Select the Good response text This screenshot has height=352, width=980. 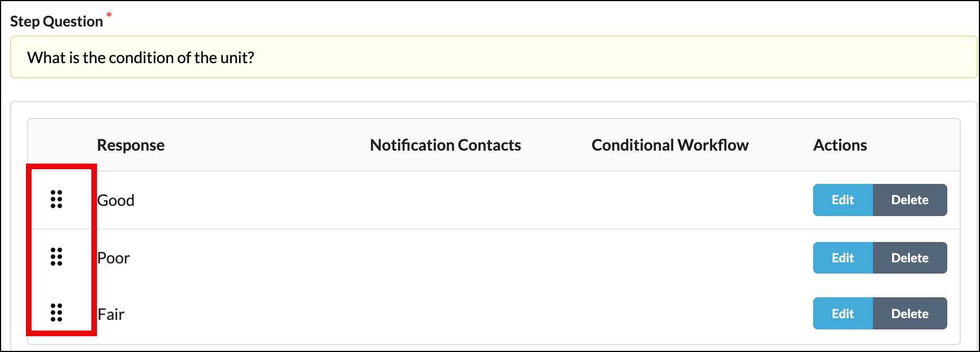pos(116,201)
